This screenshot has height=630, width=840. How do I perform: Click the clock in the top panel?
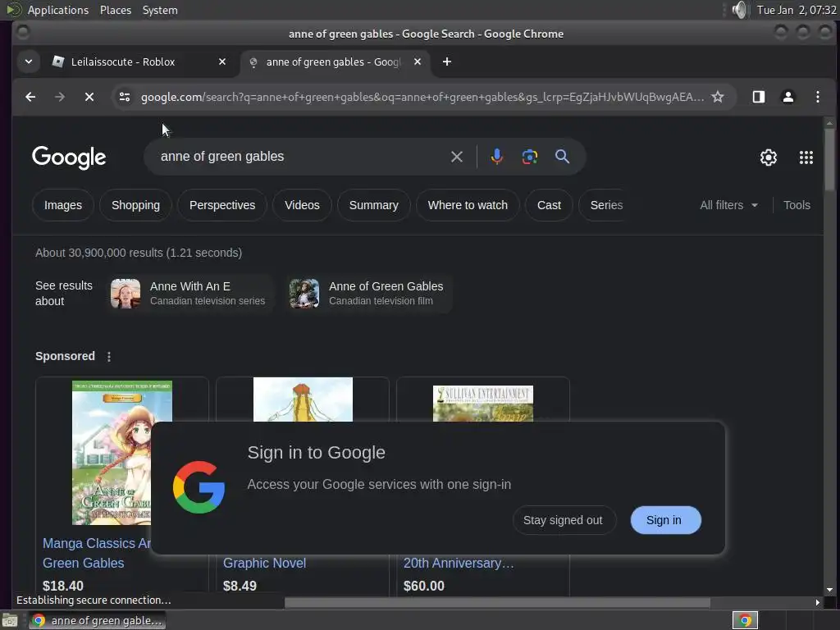click(x=796, y=10)
